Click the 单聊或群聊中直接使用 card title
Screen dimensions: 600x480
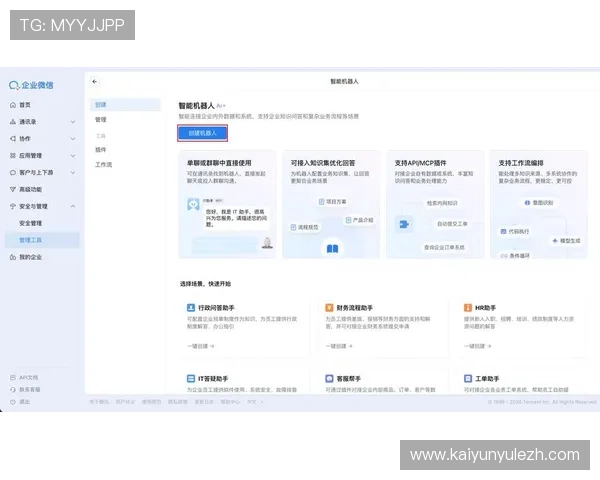tap(219, 163)
